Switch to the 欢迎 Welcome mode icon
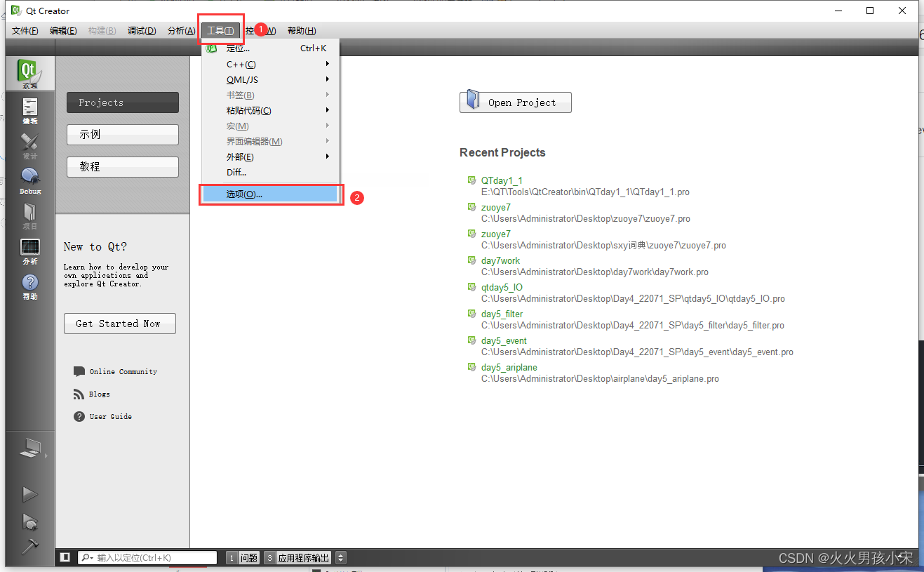The height and width of the screenshot is (572, 924). tap(29, 74)
